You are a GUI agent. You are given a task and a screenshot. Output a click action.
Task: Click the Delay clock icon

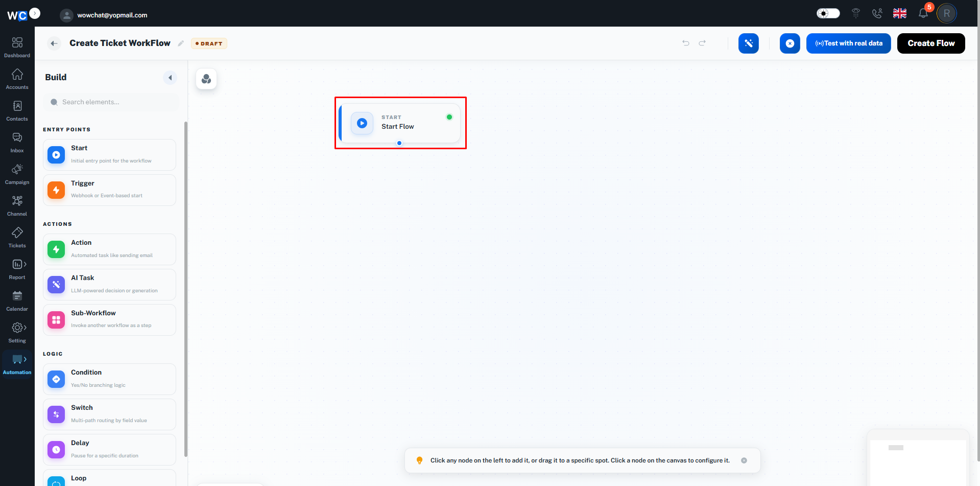click(56, 450)
